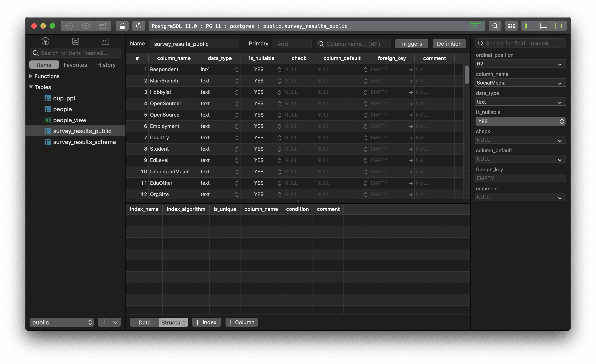The width and height of the screenshot is (596, 364).
Task: Open the toolbar magnifier search icon
Action: click(495, 26)
